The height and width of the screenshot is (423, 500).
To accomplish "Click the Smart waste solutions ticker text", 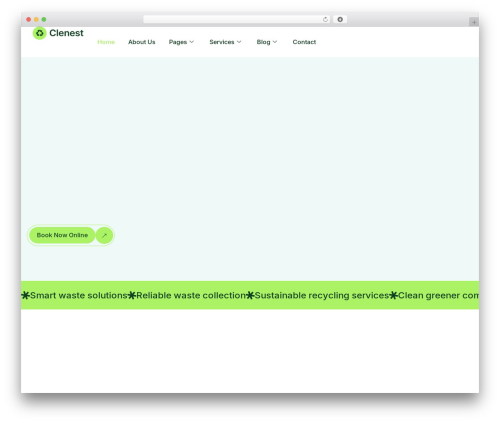I will click(x=79, y=295).
